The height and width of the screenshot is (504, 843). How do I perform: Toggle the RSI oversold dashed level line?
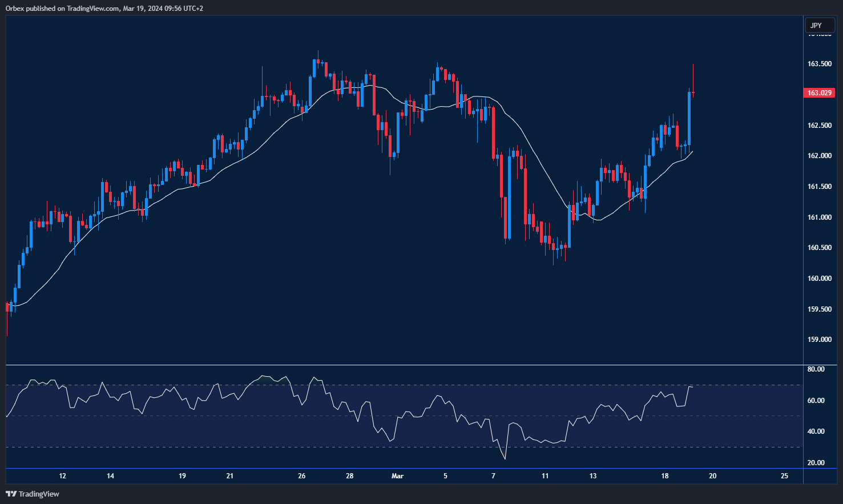pyautogui.click(x=400, y=446)
